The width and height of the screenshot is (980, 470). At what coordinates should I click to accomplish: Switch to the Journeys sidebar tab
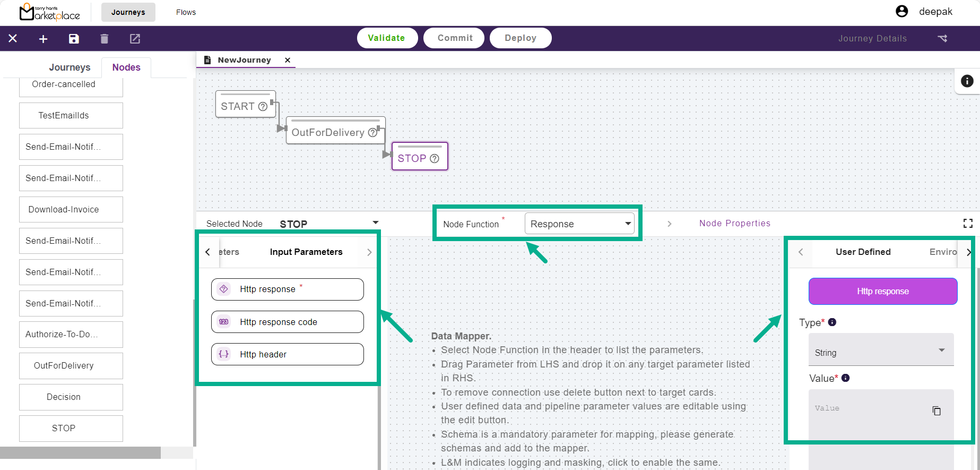[x=70, y=67]
